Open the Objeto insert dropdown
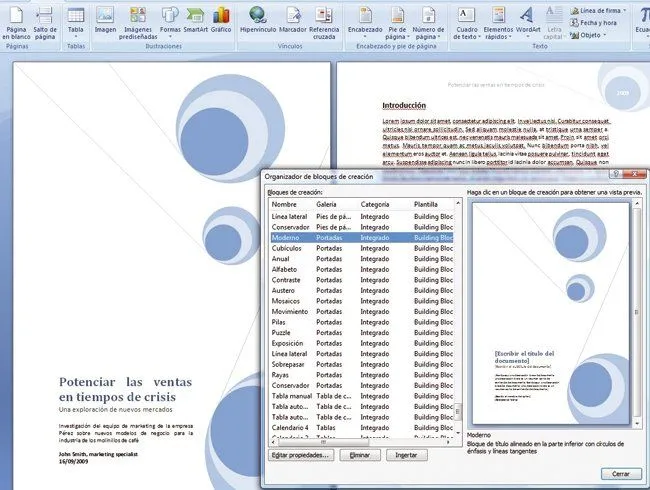Screen dimensions: 650x490 [588, 35]
